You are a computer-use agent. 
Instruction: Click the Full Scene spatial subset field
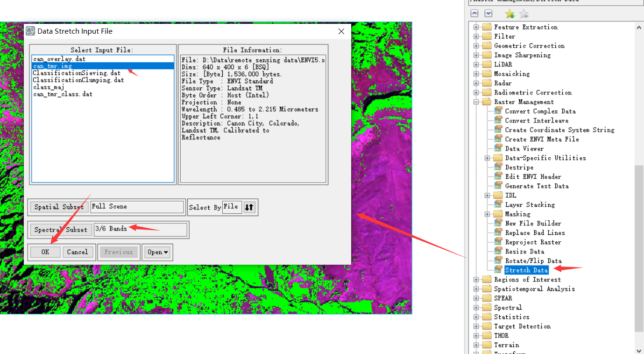(137, 207)
